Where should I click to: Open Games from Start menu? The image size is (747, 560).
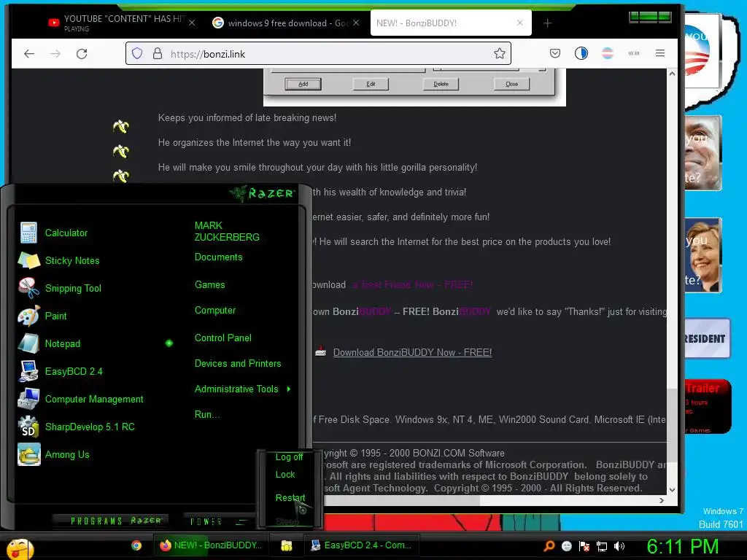click(209, 285)
